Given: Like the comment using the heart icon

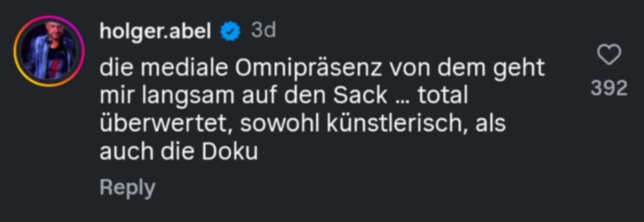Looking at the screenshot, I should tap(609, 55).
